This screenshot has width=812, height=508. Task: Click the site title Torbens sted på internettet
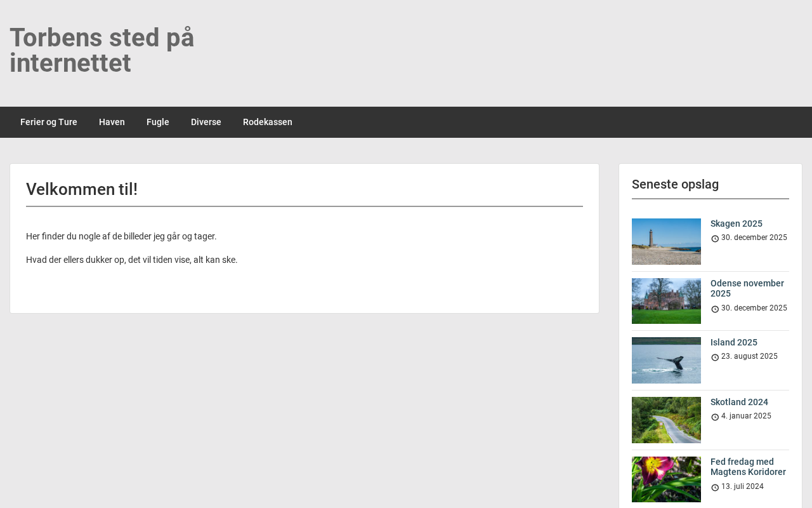pos(102,50)
